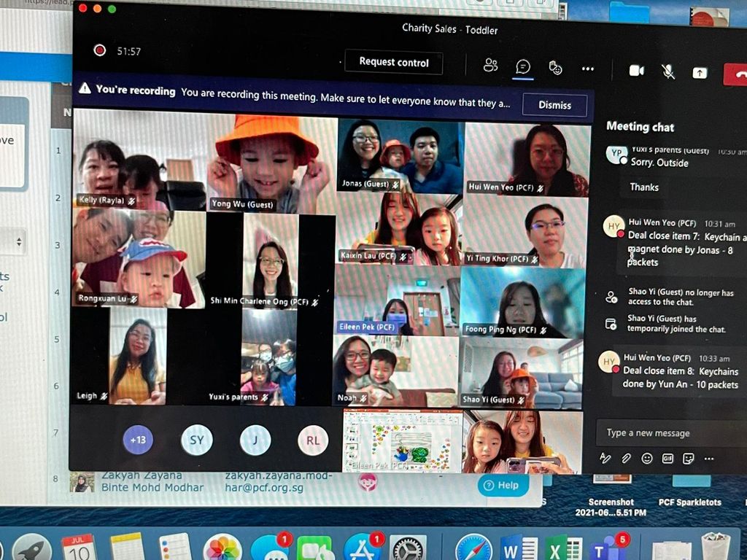Click the HY avatar beside item 7 message

pos(613,226)
